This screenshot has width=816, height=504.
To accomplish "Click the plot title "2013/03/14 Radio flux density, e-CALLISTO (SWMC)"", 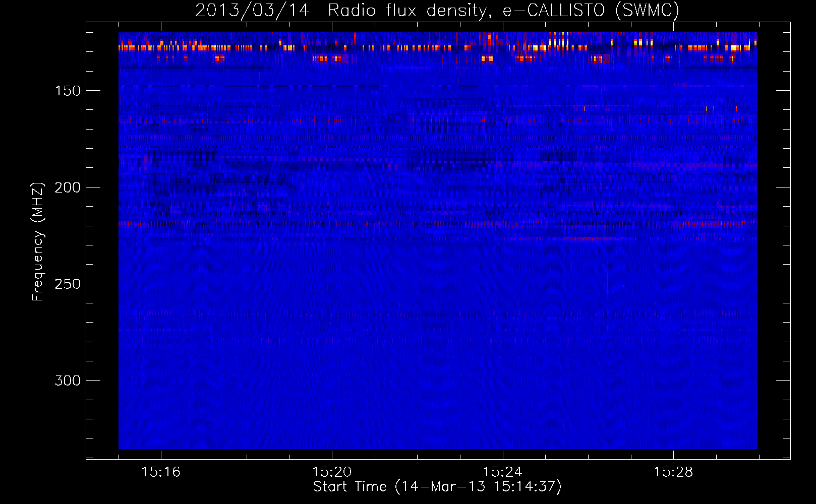I will click(437, 10).
